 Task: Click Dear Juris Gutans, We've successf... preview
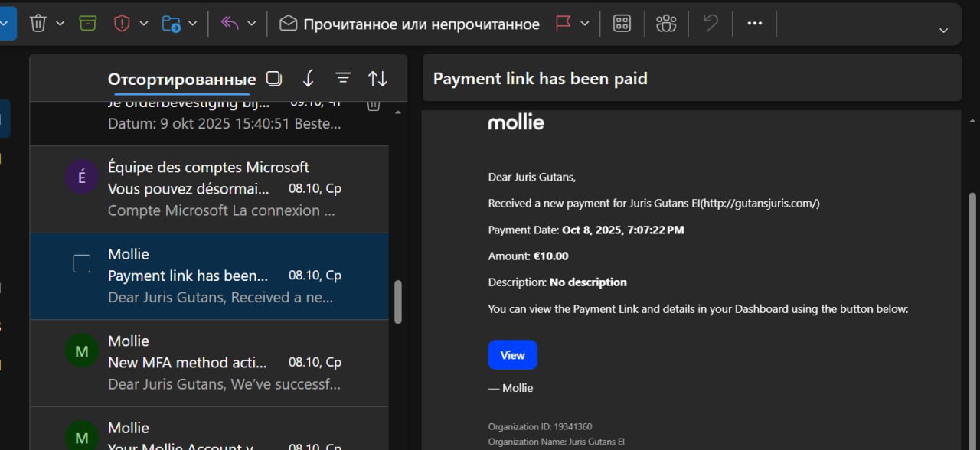224,384
